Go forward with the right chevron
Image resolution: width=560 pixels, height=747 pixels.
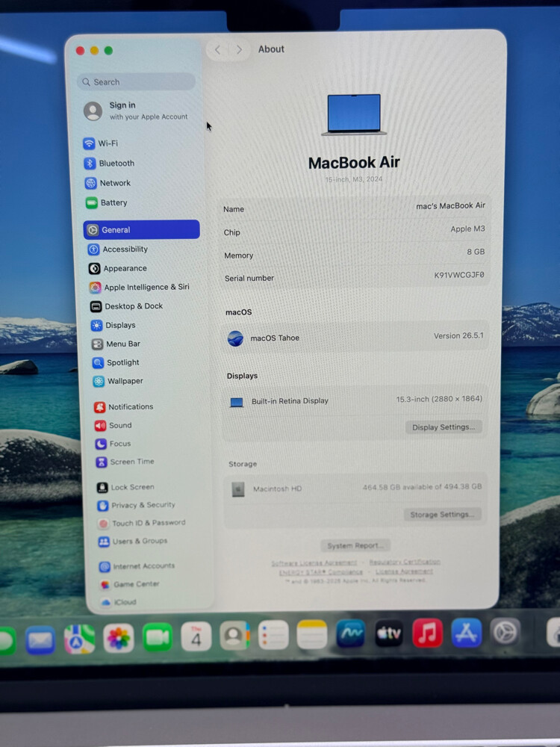(x=239, y=49)
